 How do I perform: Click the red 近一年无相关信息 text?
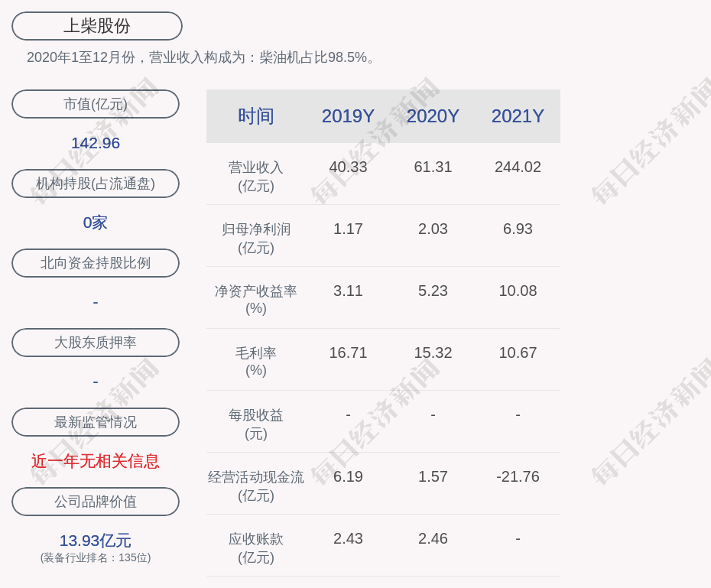point(96,461)
